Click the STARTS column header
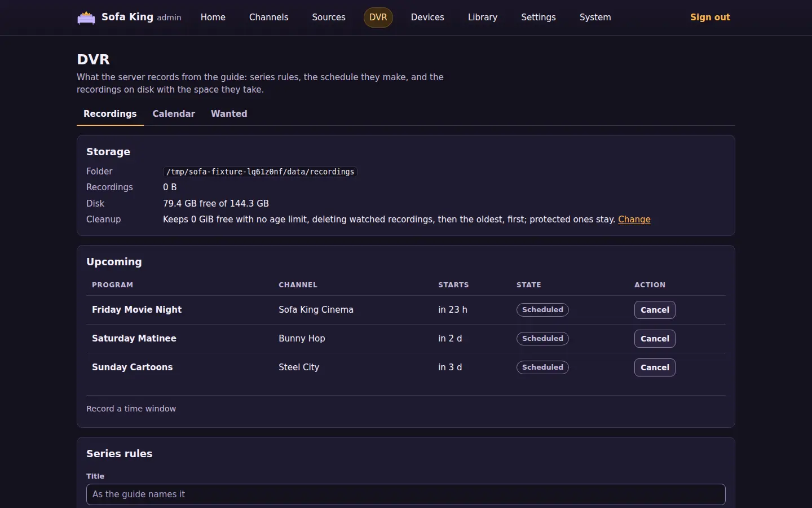Image resolution: width=812 pixels, height=508 pixels. [x=453, y=285]
